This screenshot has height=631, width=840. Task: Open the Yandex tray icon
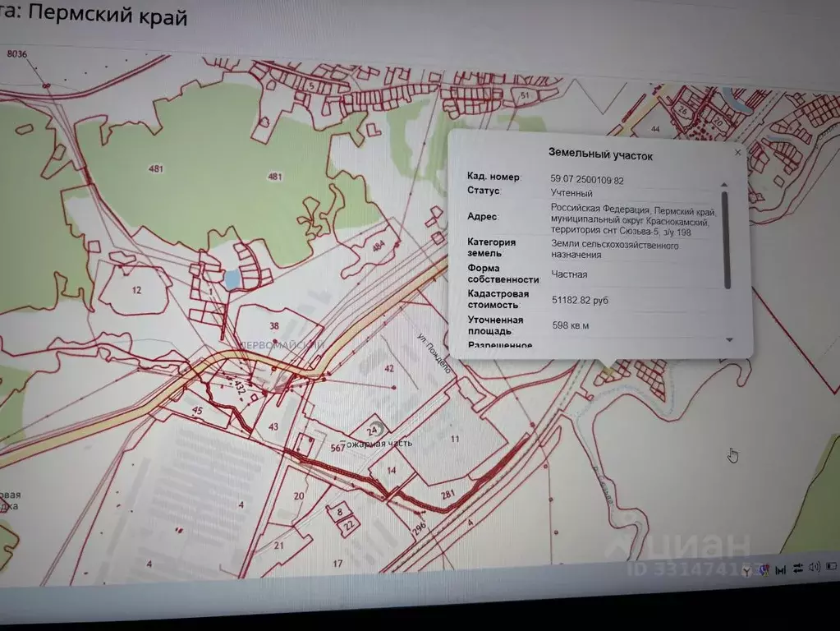point(746,572)
